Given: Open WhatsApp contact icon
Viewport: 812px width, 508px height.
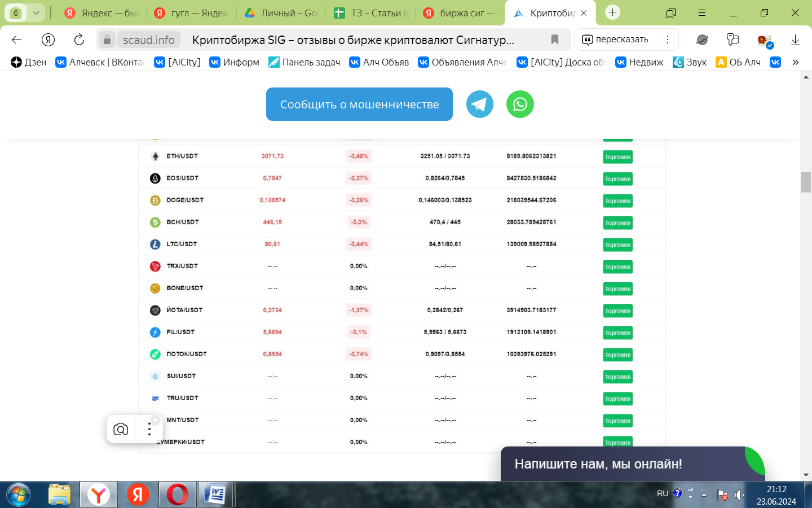Looking at the screenshot, I should [520, 104].
